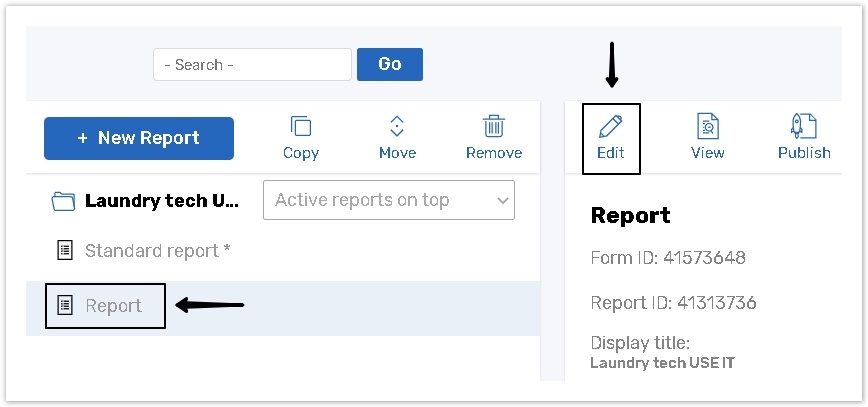Select the 'Report' entry in the list

pos(113,306)
